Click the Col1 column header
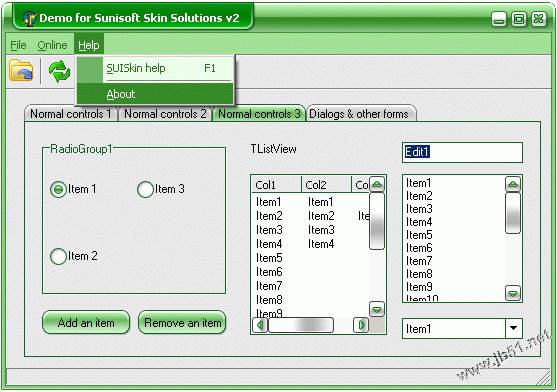Viewport: 557px width, 392px height. click(276, 185)
